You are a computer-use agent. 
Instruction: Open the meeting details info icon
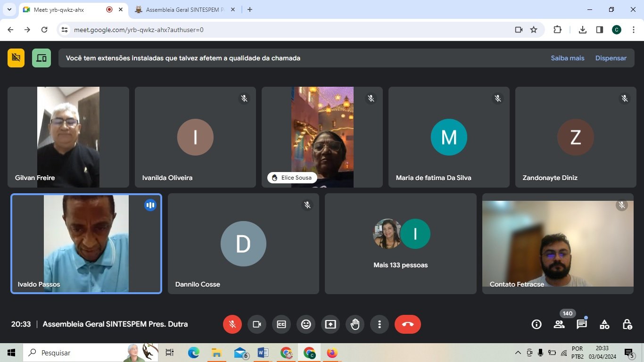pos(537,324)
